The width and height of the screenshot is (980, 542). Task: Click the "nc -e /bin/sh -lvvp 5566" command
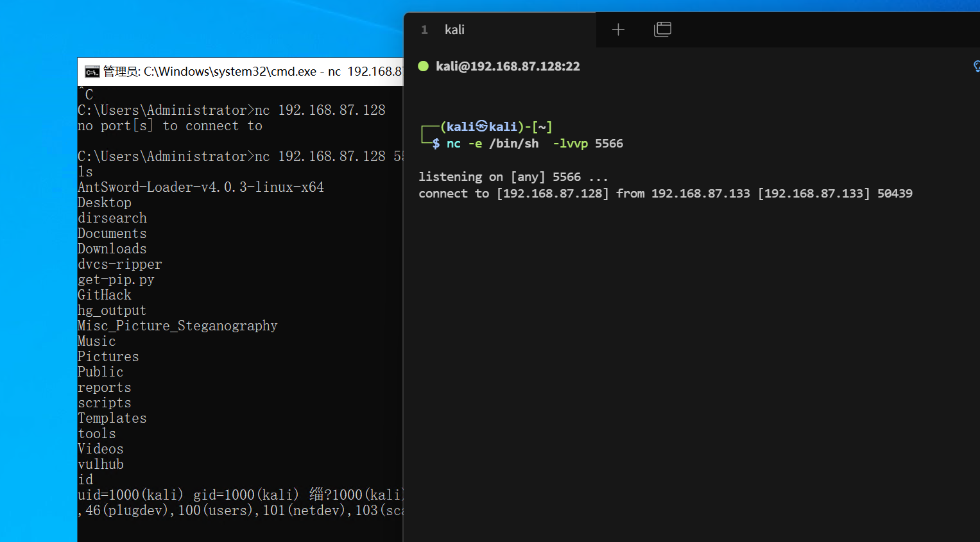click(x=535, y=144)
